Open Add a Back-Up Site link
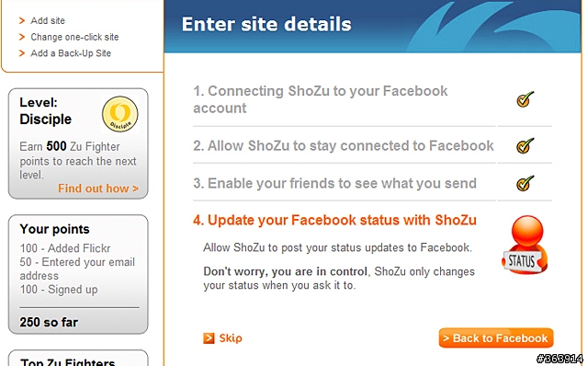Image resolution: width=588 pixels, height=366 pixels. [x=71, y=53]
